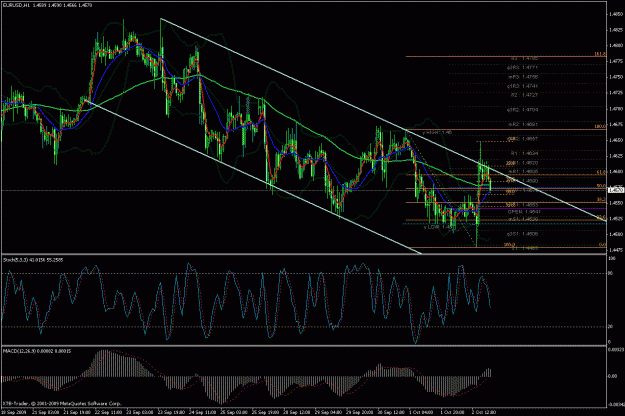Click the 1 Oct 04:00 time label

422,412
